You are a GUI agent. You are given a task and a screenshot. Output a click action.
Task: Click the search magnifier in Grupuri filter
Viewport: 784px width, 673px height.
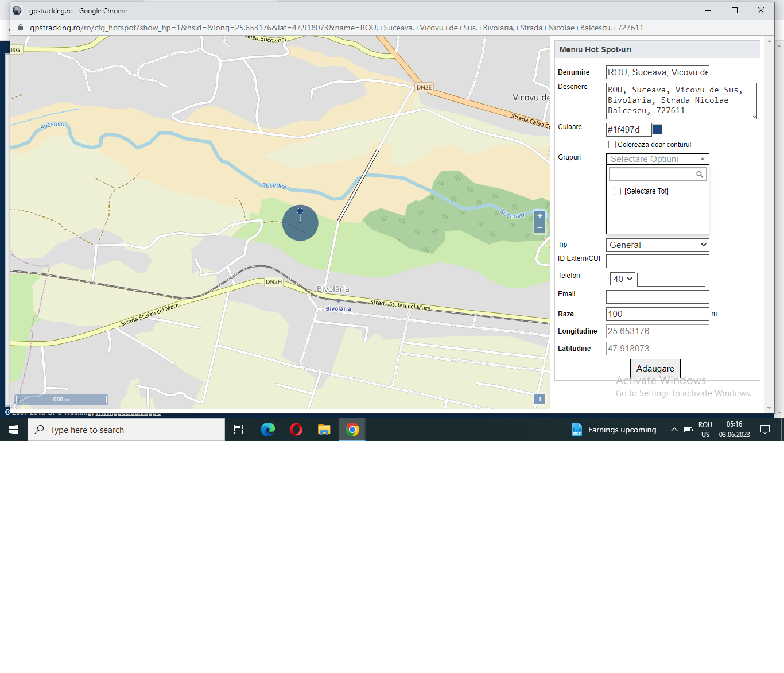700,175
